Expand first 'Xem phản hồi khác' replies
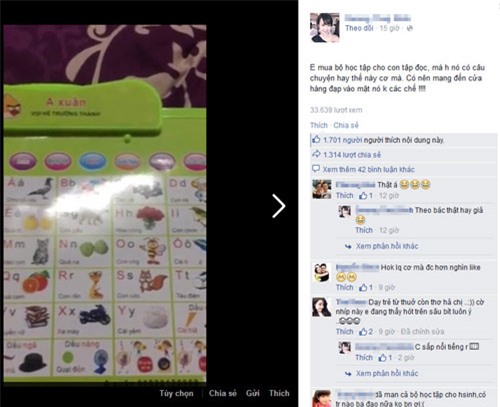The image size is (500, 407). coord(387,246)
